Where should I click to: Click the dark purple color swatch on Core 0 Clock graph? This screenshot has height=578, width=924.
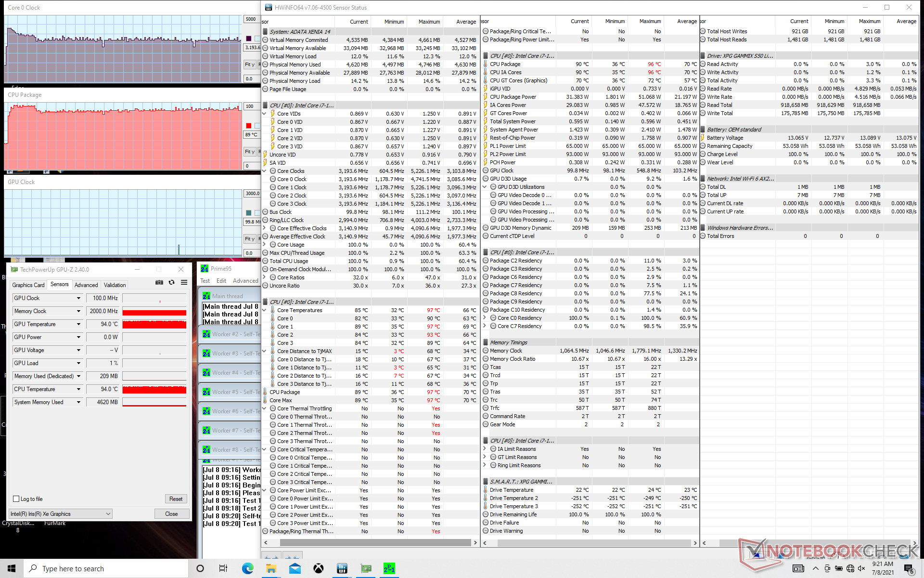tap(248, 39)
